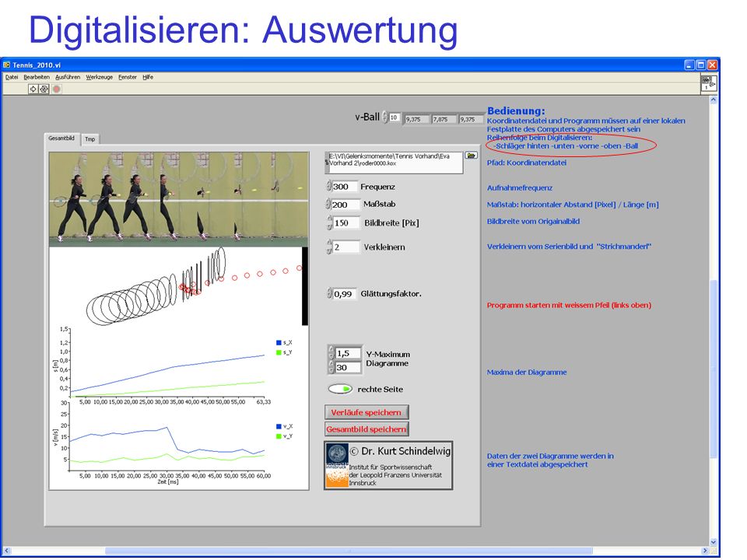Click the Y-Maximum field showing 1,5
Image resolution: width=747 pixels, height=560 pixels.
click(349, 353)
